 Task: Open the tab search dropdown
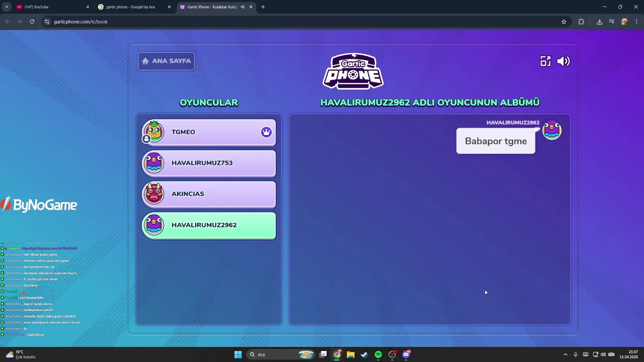(x=7, y=7)
